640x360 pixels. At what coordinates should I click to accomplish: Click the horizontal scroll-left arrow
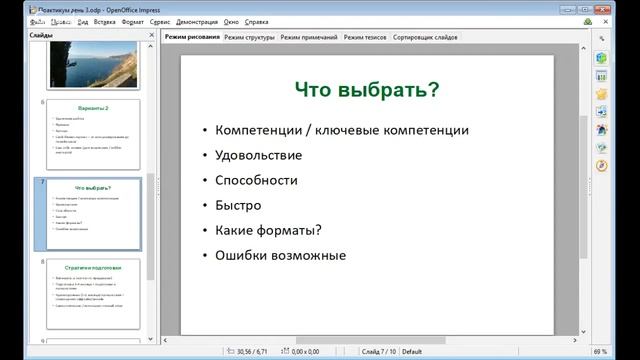(x=165, y=340)
